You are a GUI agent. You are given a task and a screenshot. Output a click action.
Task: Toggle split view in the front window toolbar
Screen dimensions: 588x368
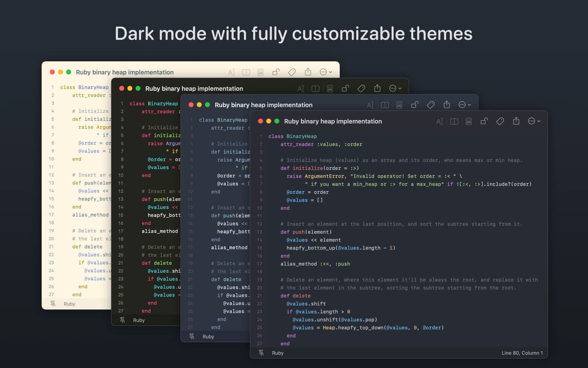click(x=454, y=121)
